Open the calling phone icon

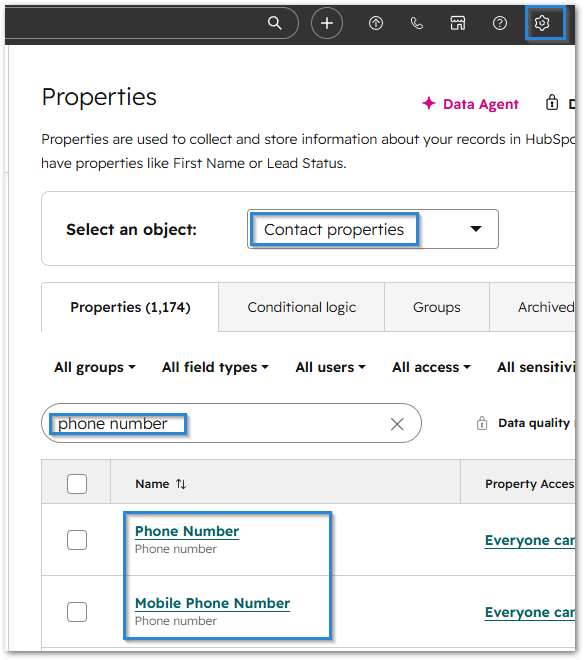point(416,23)
